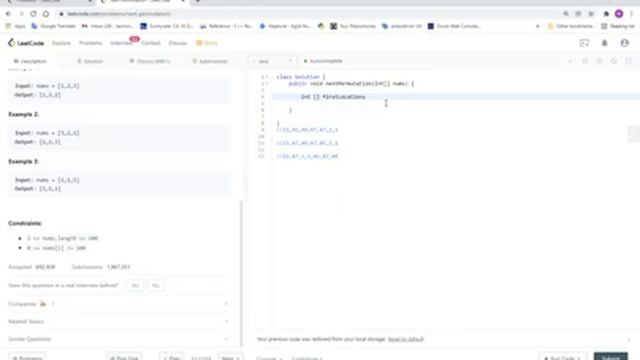640x360 pixels.
Task: Open the notifications bell
Action: [x=604, y=43]
